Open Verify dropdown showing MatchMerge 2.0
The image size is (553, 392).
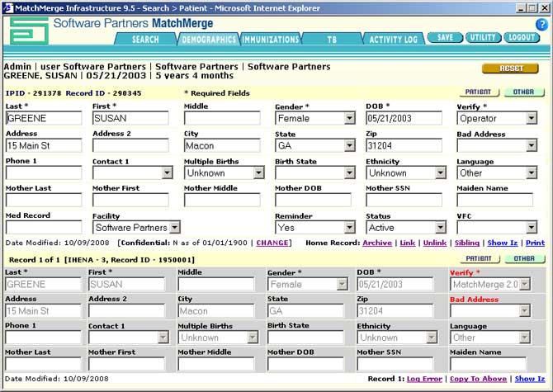point(525,284)
